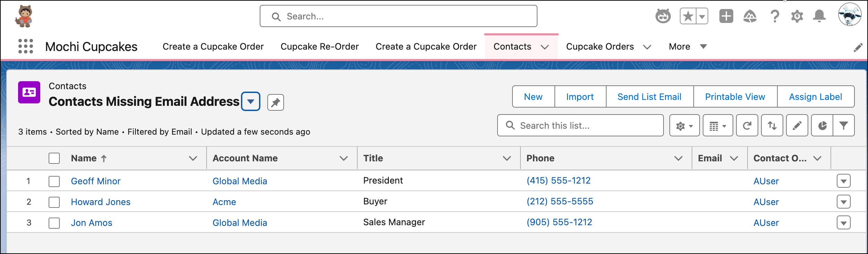The height and width of the screenshot is (254, 868).
Task: Open Phone column actions chevron
Action: tap(678, 158)
